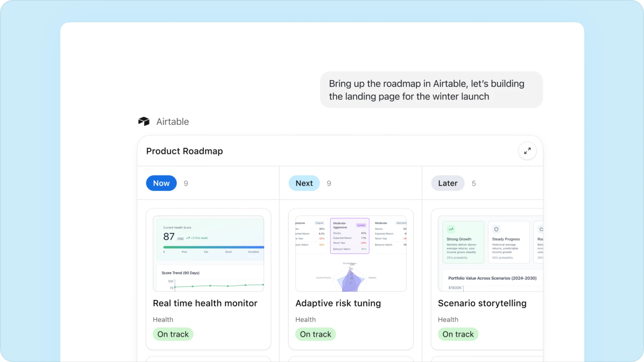Select the Next column tab
Image resolution: width=644 pixels, height=362 pixels.
(304, 183)
